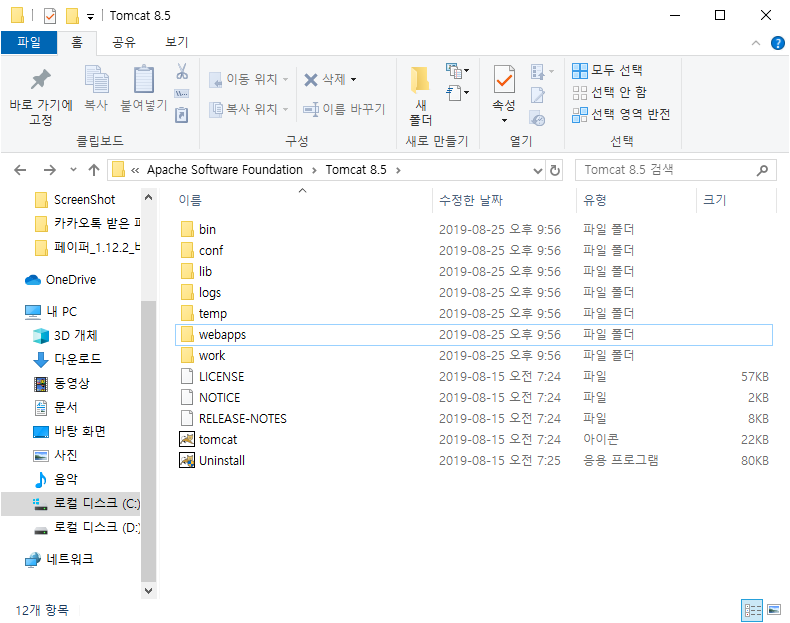The image size is (790, 623).
Task: Go Back with the left arrow
Action: tap(20, 170)
